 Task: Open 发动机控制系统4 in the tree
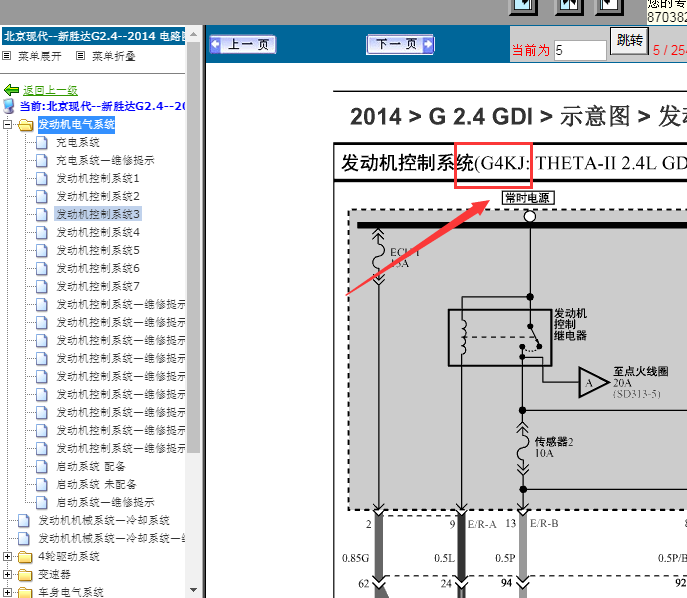(98, 232)
